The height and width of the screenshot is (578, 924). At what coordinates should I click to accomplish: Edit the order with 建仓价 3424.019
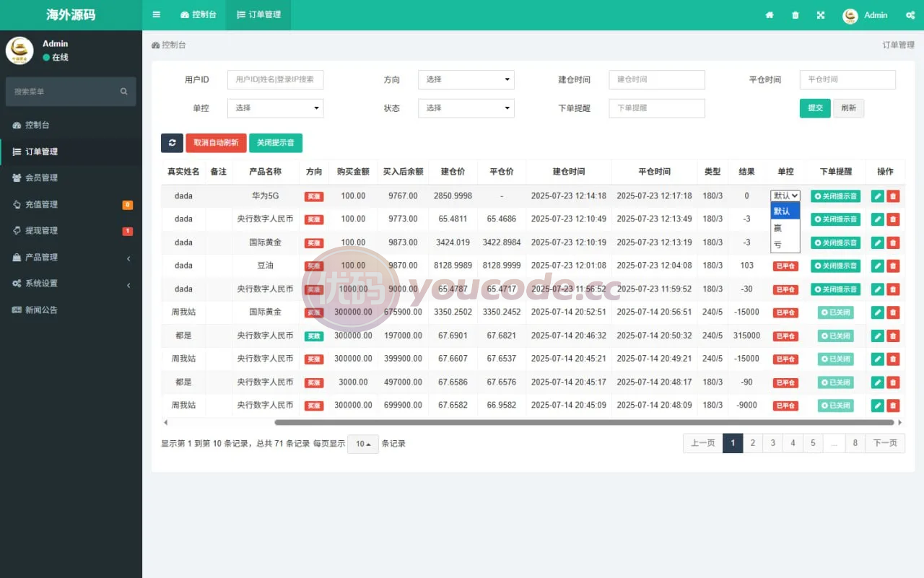click(x=878, y=242)
